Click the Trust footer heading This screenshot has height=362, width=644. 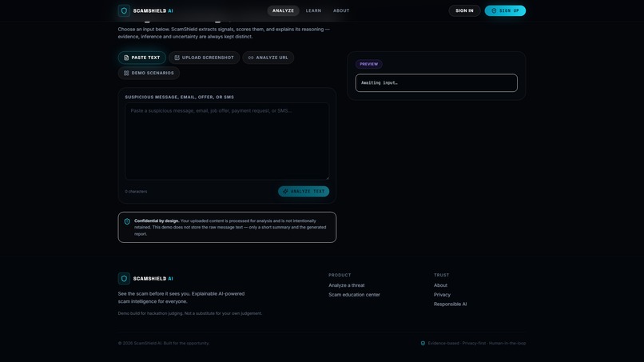tap(442, 275)
